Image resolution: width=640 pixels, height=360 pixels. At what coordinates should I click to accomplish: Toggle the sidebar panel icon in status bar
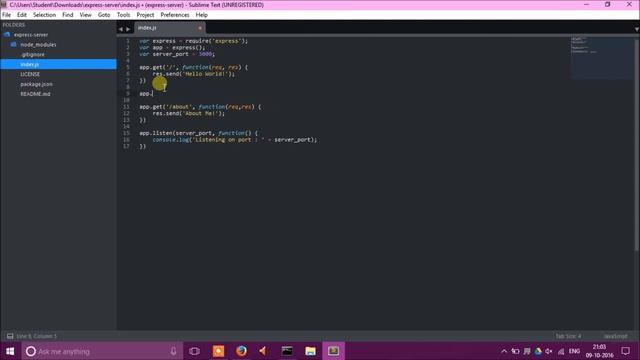tap(10, 336)
